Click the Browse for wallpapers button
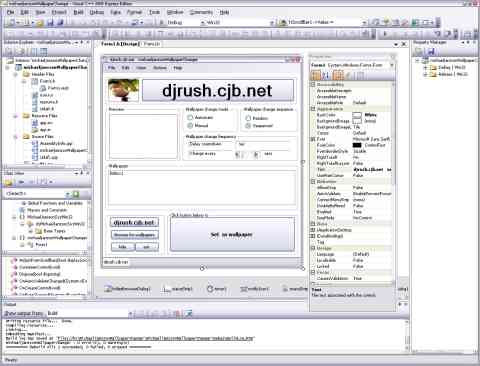This screenshot has width=480, height=366. [134, 235]
